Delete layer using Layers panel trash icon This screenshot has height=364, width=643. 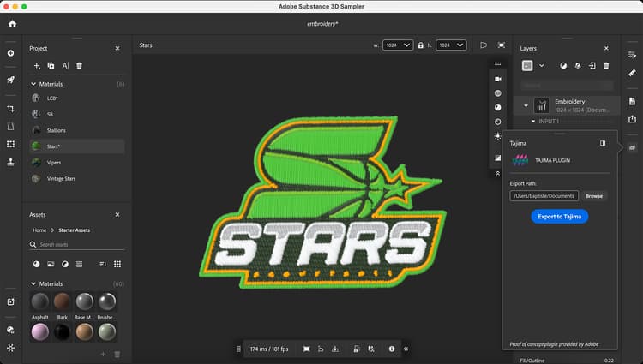606,66
